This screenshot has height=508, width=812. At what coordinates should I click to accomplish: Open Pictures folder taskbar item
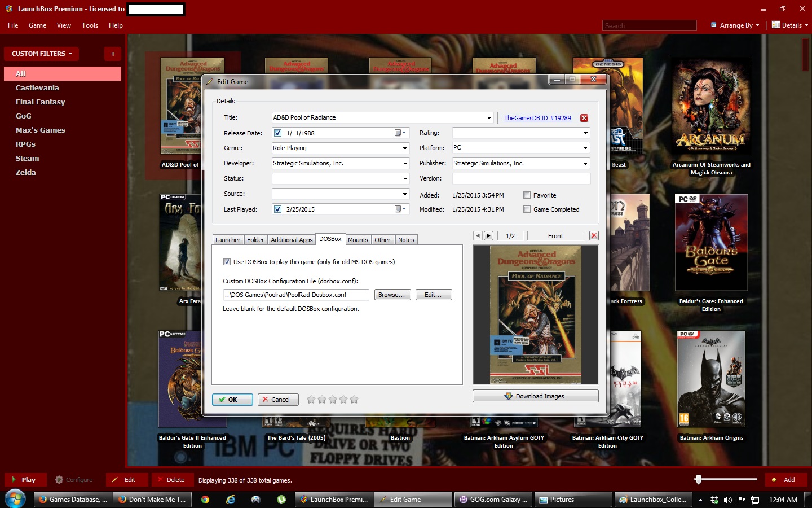coord(573,500)
